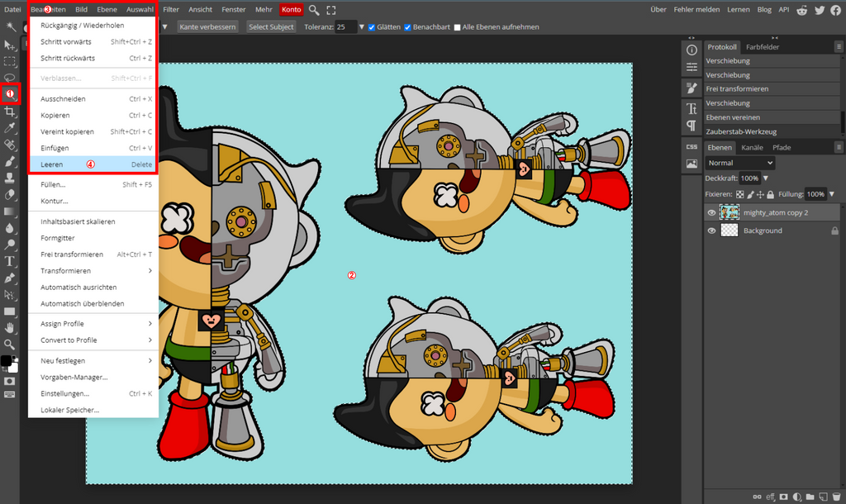
Task: Hide the Background layer
Action: point(711,231)
